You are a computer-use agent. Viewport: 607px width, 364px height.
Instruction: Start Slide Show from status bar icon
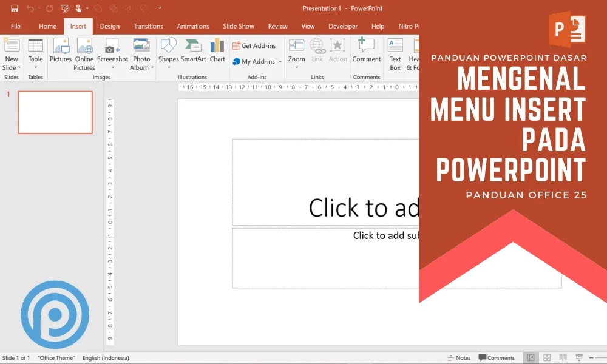(579, 358)
